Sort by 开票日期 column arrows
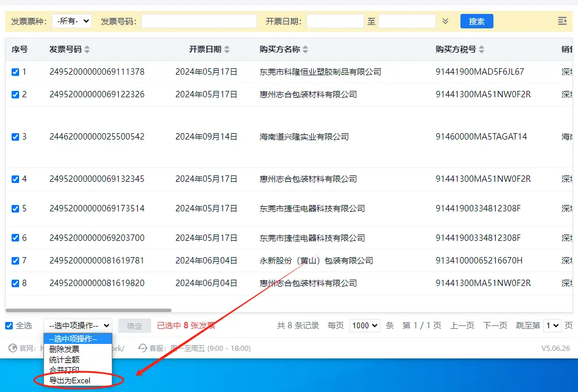This screenshot has width=578, height=392. (x=226, y=49)
